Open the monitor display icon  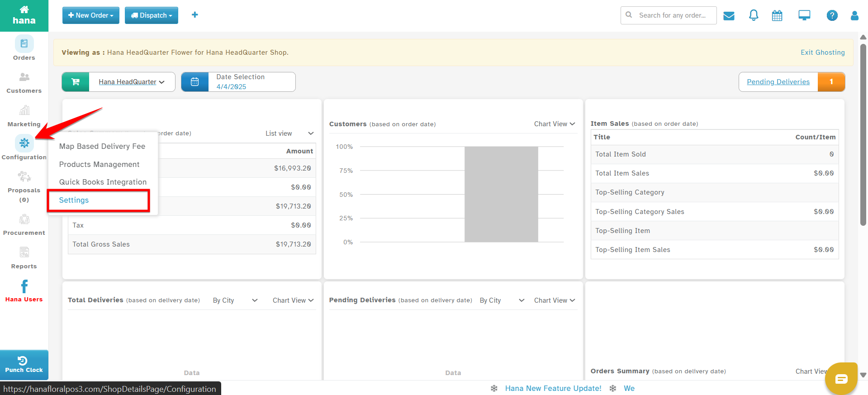(x=804, y=15)
